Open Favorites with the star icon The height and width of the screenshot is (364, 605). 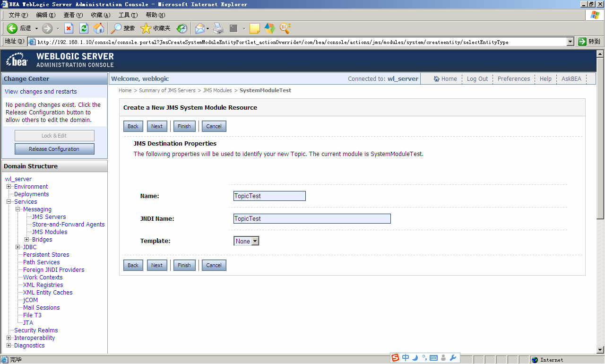[x=146, y=28]
